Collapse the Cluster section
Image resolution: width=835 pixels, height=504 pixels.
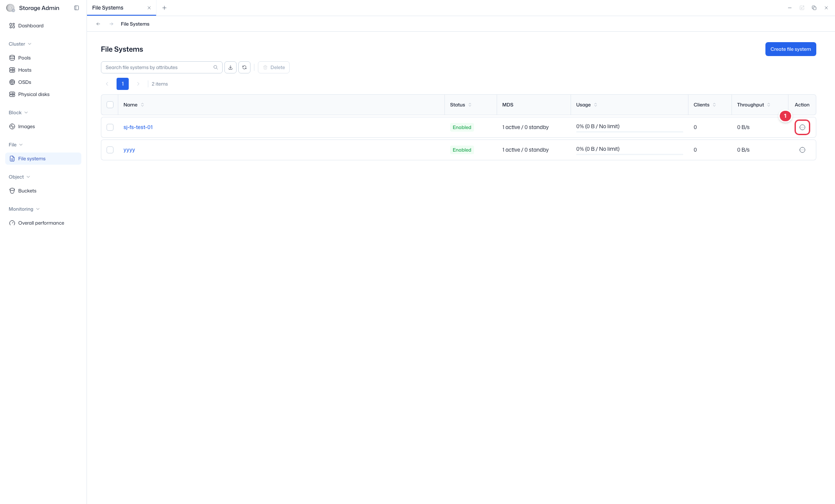(20, 44)
